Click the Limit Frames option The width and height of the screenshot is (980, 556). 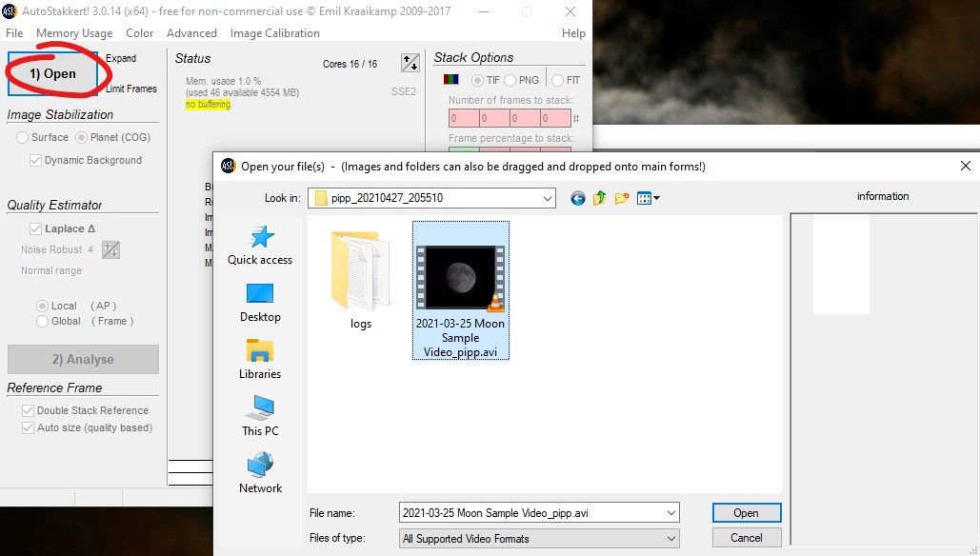pos(131,89)
